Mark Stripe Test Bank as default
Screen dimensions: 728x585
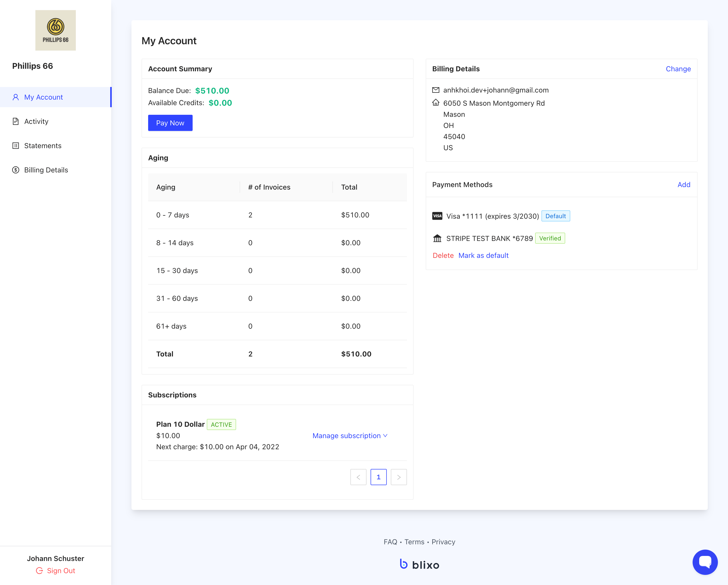(x=483, y=256)
